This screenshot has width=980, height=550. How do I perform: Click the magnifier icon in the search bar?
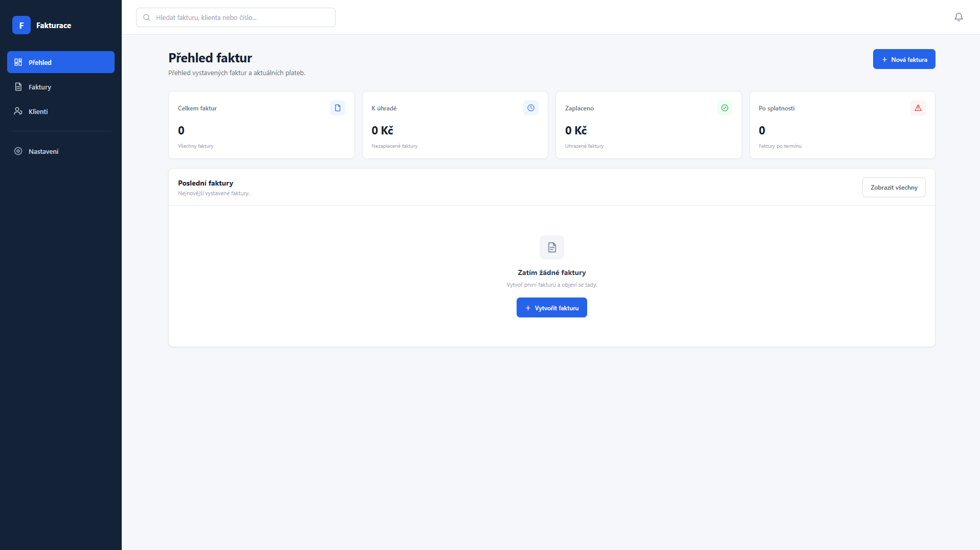[x=147, y=17]
